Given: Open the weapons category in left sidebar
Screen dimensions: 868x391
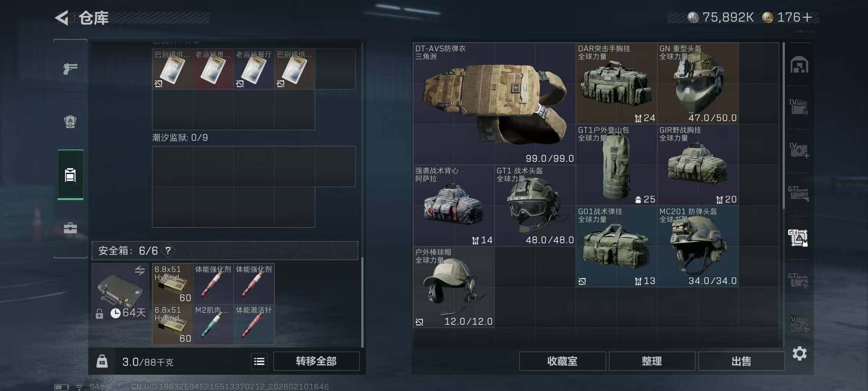Looking at the screenshot, I should tap(70, 68).
